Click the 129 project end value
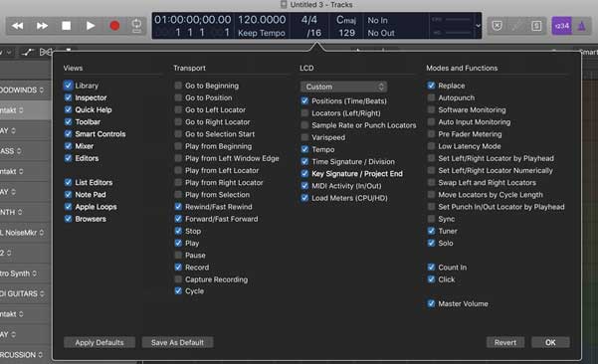This screenshot has height=364, width=598. [346, 33]
